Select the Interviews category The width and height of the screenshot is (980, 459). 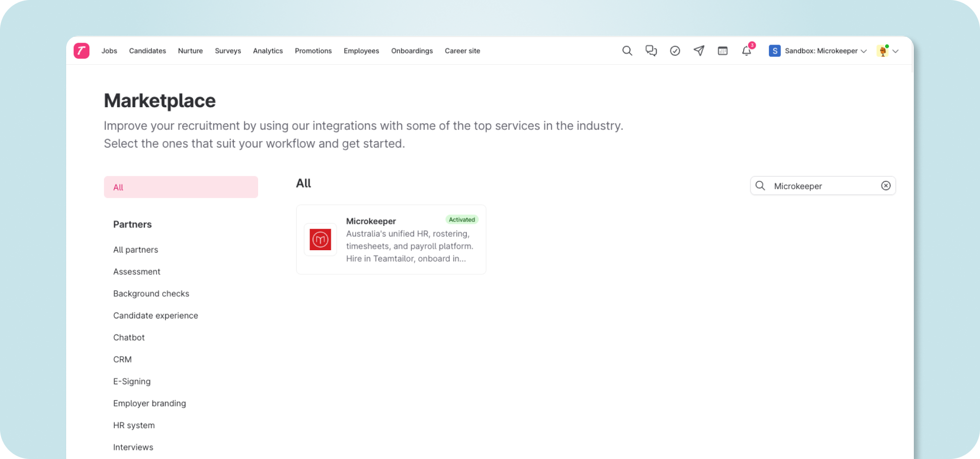click(x=133, y=447)
